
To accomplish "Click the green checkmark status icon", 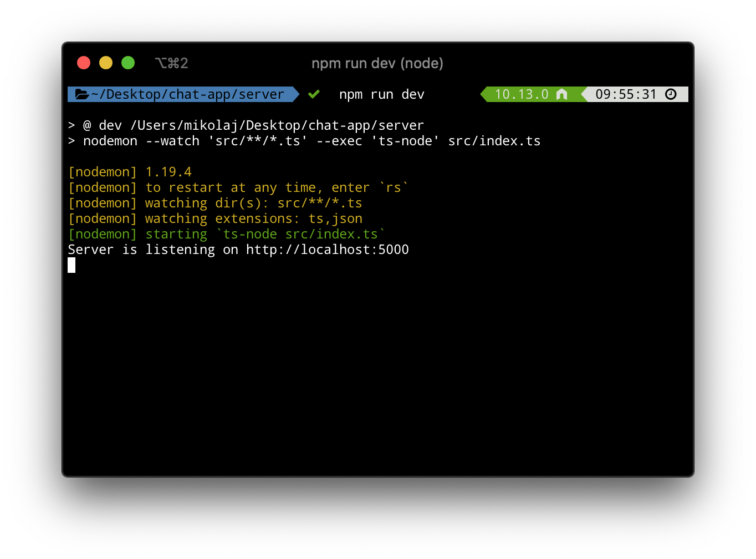I will click(314, 94).
